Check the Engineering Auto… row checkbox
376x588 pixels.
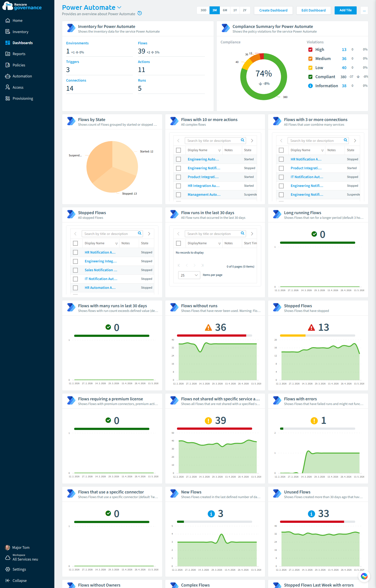(x=178, y=159)
